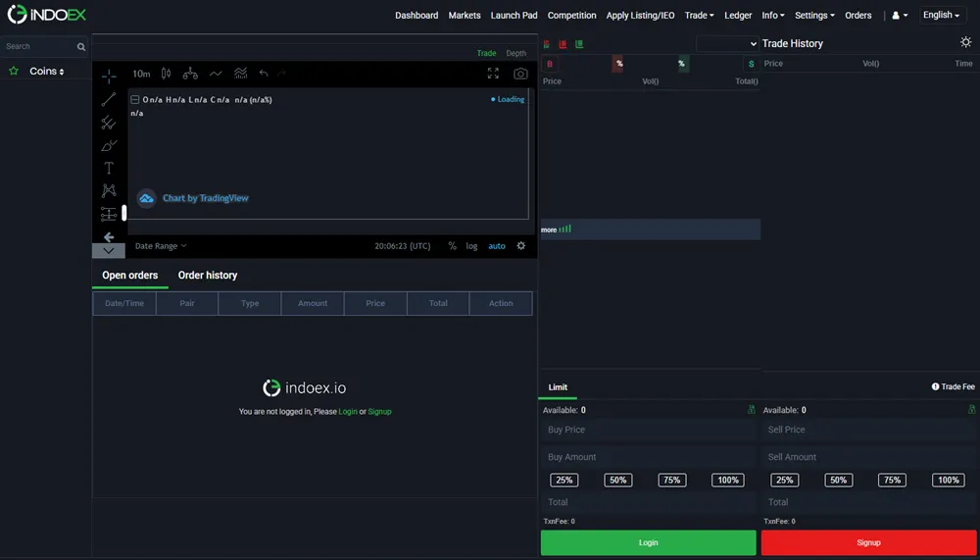Select the Limit order tab
Image resolution: width=980 pixels, height=560 pixels.
tap(558, 387)
